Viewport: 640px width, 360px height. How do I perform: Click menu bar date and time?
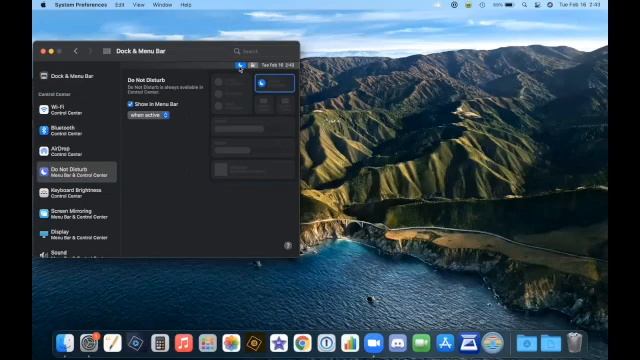tap(580, 5)
